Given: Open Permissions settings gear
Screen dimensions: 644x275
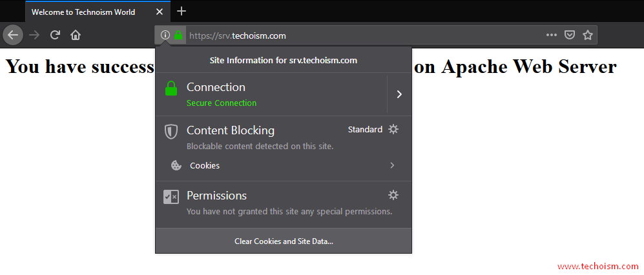Looking at the screenshot, I should (393, 195).
